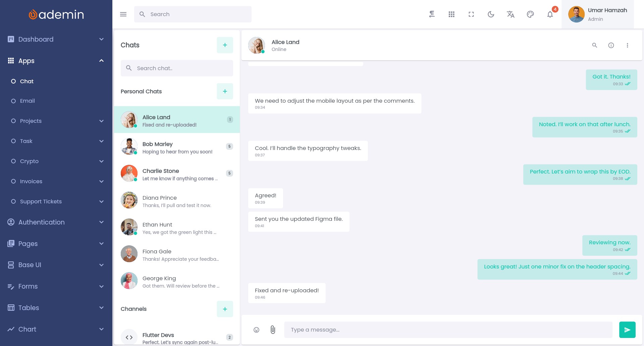This screenshot has width=644, height=346.
Task: Toggle the sidebar with hamburger icon
Action: coord(123,14)
